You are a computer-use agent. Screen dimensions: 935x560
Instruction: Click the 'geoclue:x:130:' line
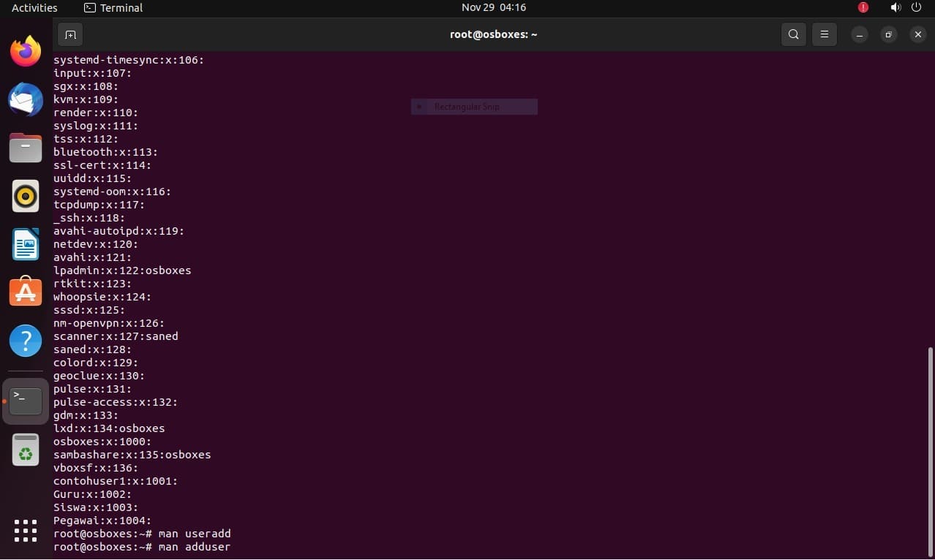click(99, 376)
